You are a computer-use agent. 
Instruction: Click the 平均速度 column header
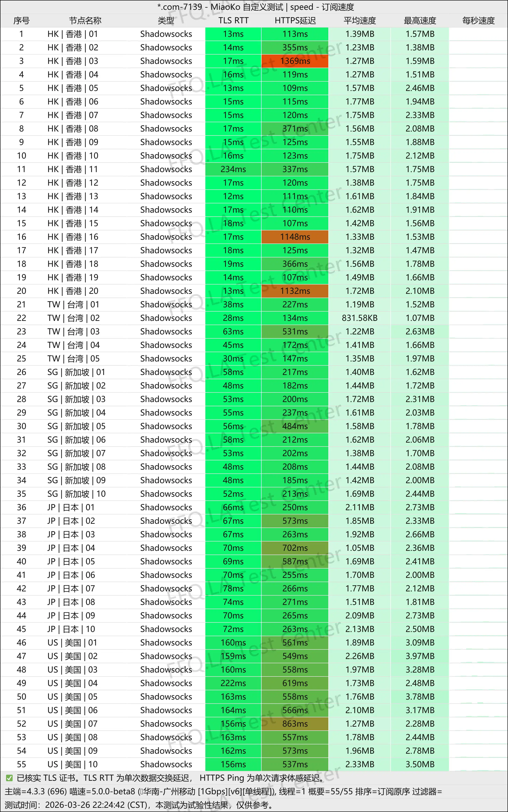pos(360,21)
